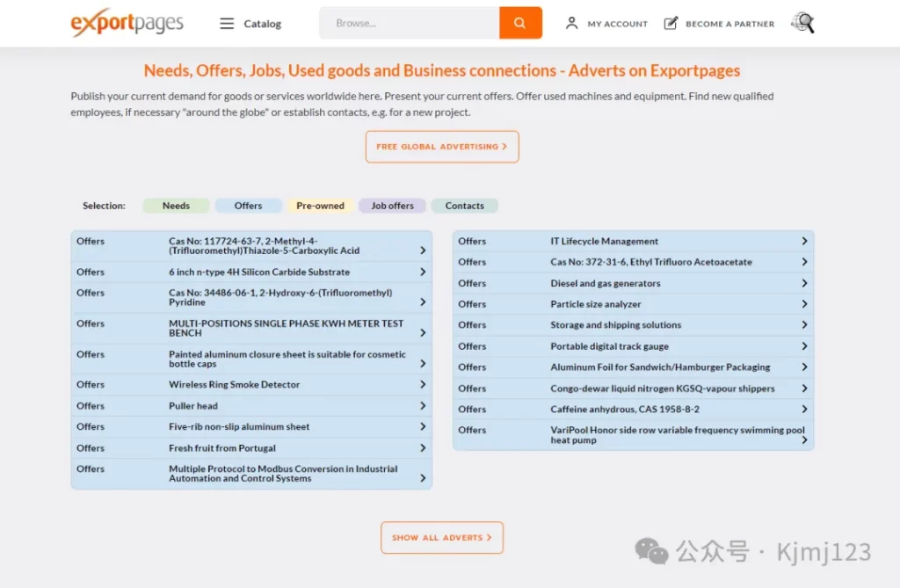Viewport: 900px width, 588px height.
Task: Open 'Fresh fruit from Portugal' advert
Action: [x=222, y=448]
